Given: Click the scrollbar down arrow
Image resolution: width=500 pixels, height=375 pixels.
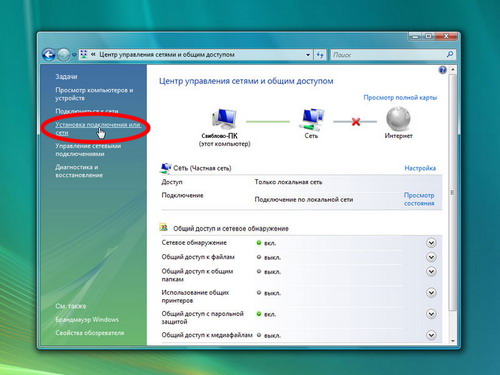Looking at the screenshot, I should (x=452, y=340).
